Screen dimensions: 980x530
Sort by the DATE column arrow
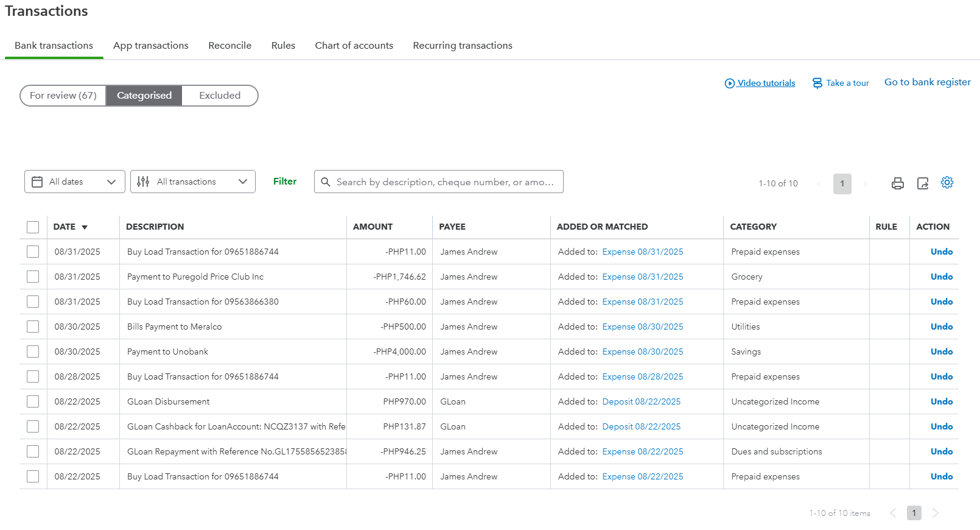point(85,227)
